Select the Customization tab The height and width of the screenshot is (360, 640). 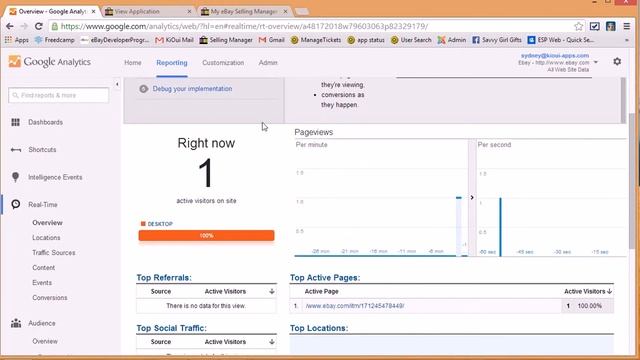(223, 63)
